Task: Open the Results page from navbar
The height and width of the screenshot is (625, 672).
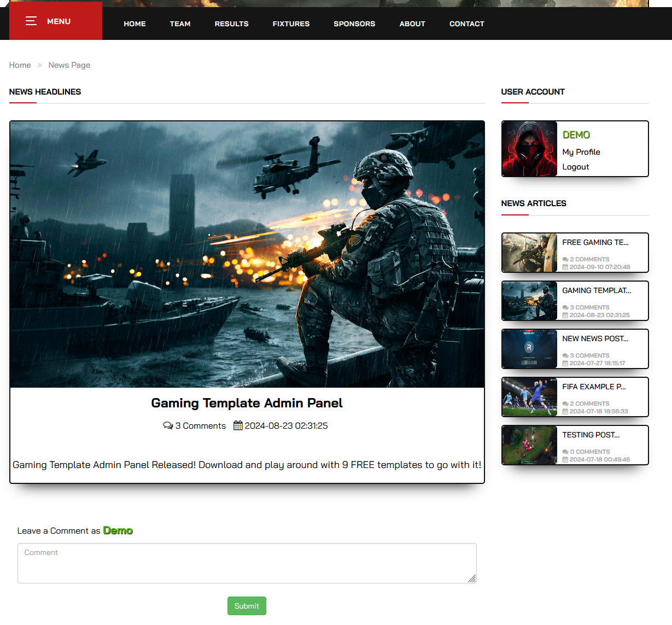Action: (x=231, y=24)
